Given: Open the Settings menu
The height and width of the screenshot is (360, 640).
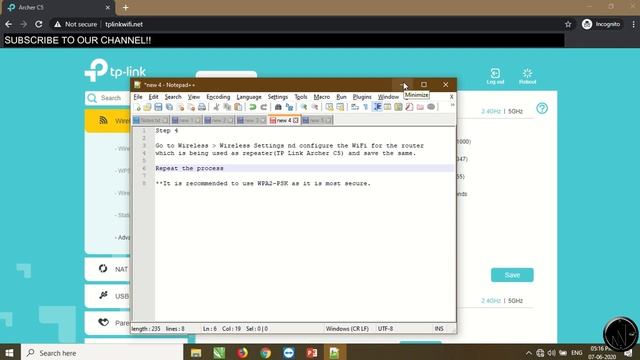Looking at the screenshot, I should 278,97.
